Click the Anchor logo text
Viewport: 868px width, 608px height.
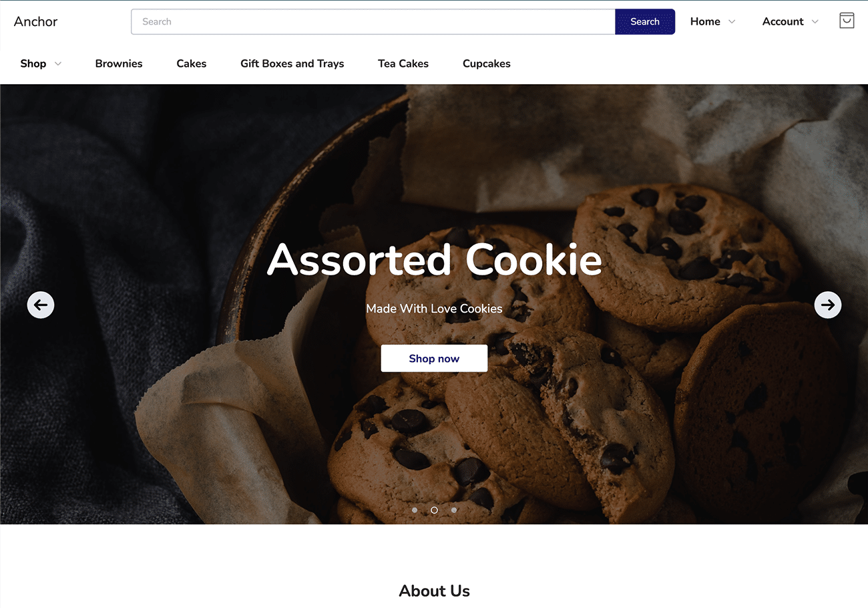(x=35, y=21)
